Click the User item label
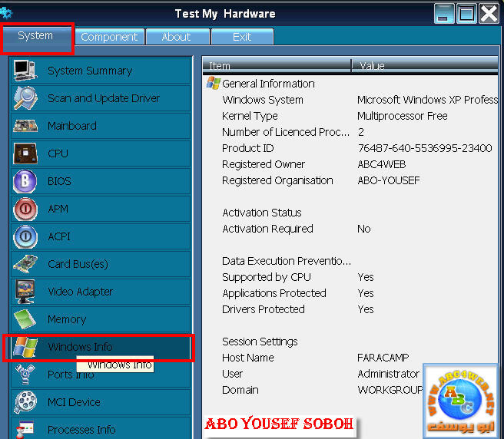504x439 pixels. click(x=232, y=374)
